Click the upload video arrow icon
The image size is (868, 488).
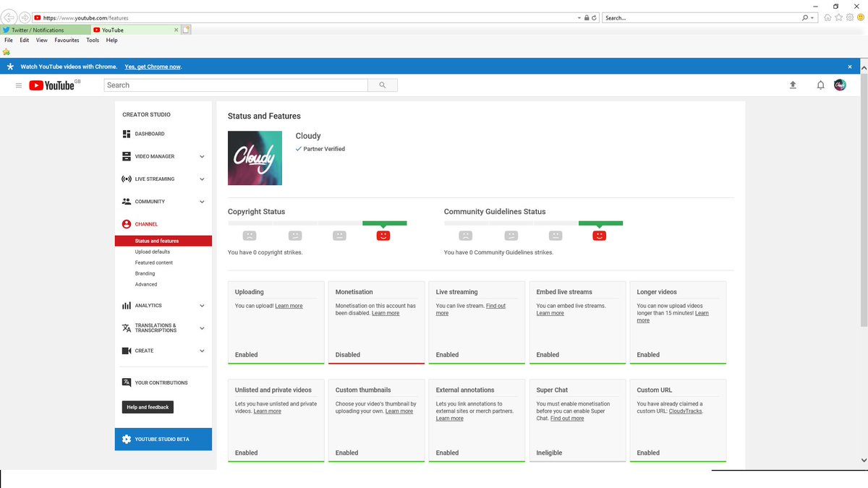tap(793, 85)
